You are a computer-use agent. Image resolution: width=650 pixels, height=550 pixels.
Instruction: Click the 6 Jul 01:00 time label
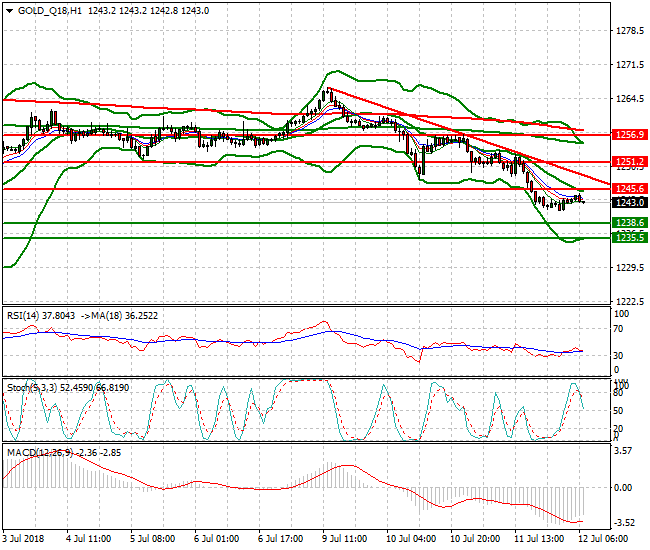point(216,539)
